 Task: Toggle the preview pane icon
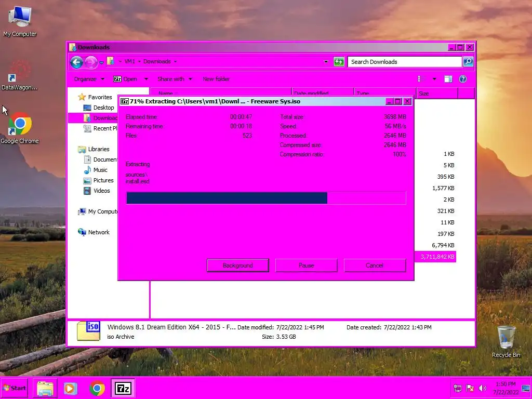(x=448, y=79)
